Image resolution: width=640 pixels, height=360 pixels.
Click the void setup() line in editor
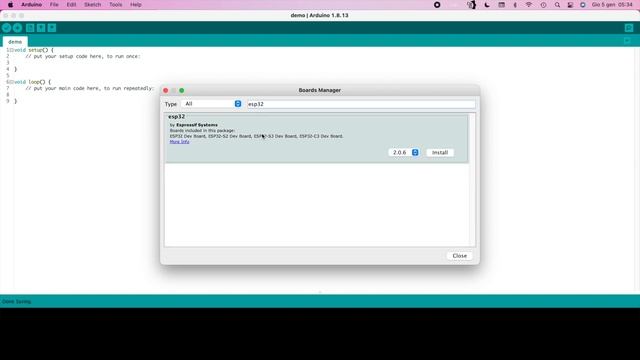[34, 50]
